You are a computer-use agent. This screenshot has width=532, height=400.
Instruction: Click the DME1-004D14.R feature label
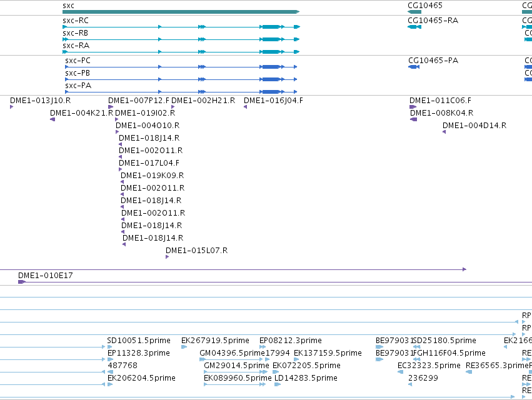474,126
